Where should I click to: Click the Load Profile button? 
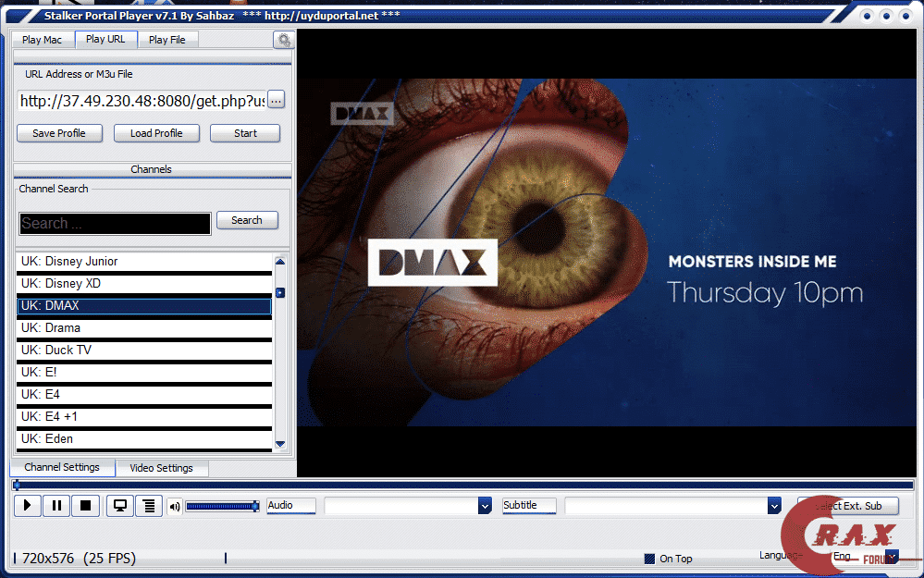click(156, 133)
